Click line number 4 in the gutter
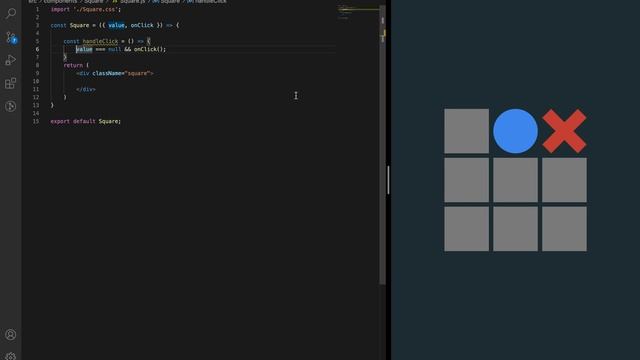The image size is (640, 360). point(37,33)
